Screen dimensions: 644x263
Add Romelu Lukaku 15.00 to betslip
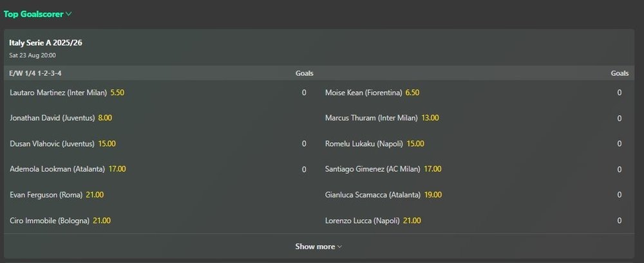(x=415, y=143)
